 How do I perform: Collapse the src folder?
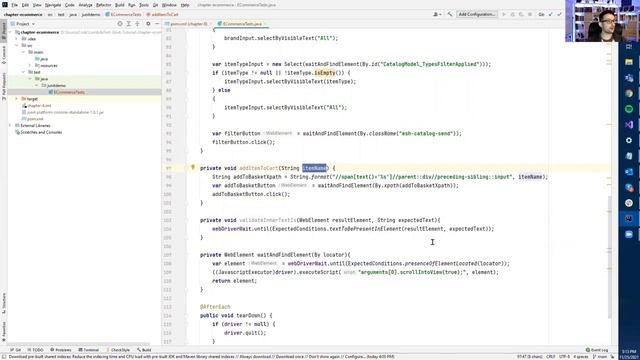pyautogui.click(x=17, y=45)
